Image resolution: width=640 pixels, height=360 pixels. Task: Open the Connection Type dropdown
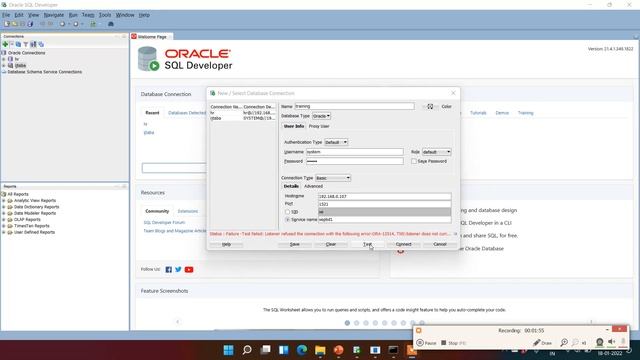pos(333,178)
